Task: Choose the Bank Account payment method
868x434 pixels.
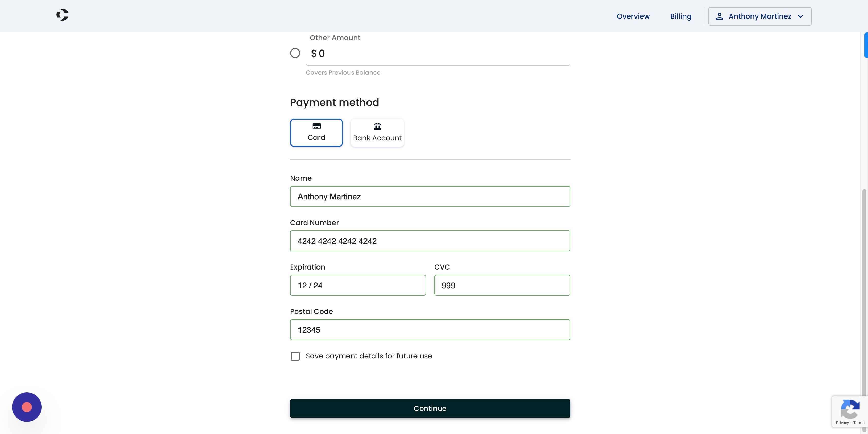Action: (x=377, y=132)
